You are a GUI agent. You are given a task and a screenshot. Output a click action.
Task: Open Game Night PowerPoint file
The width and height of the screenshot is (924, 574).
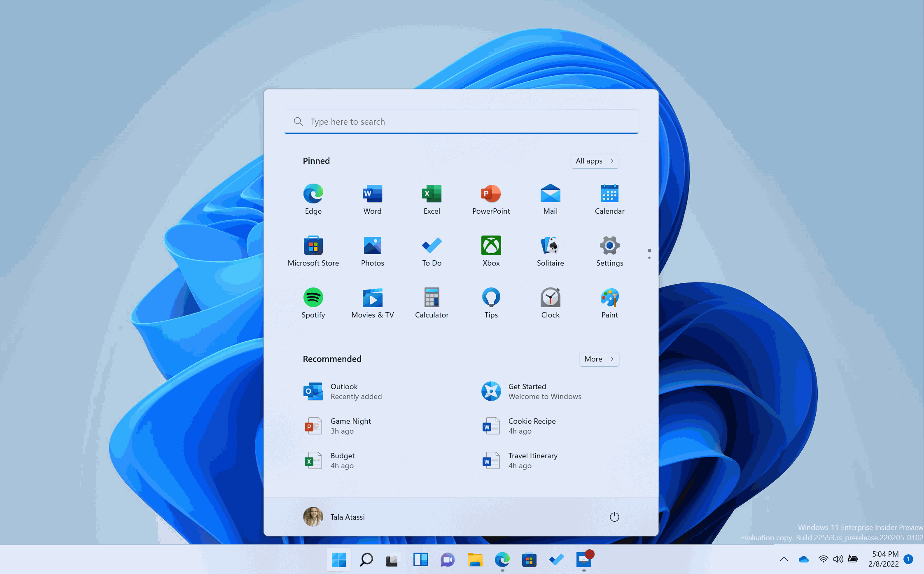pyautogui.click(x=350, y=425)
